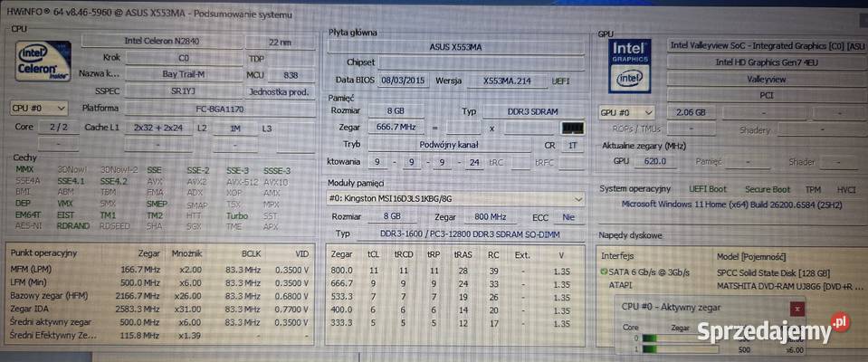Click the memory size 8 GB field under Pamięć
Screen dimensions: 868x362
[x=396, y=110]
